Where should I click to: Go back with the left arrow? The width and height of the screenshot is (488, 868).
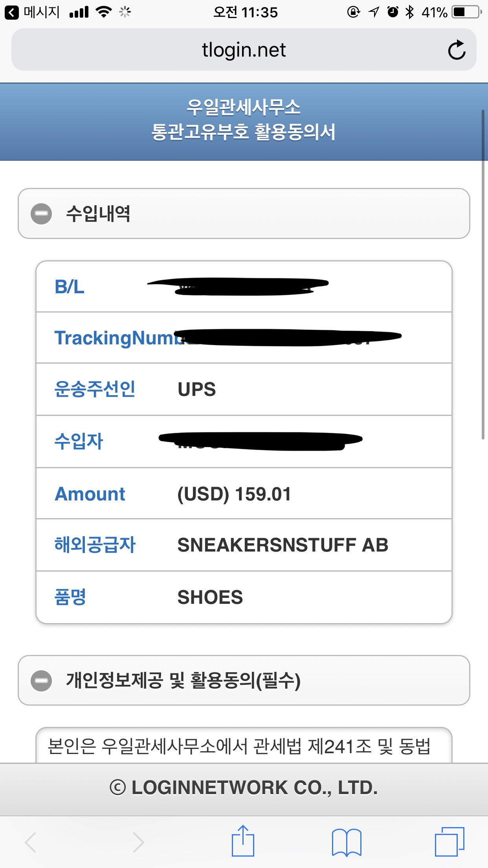coord(31,842)
